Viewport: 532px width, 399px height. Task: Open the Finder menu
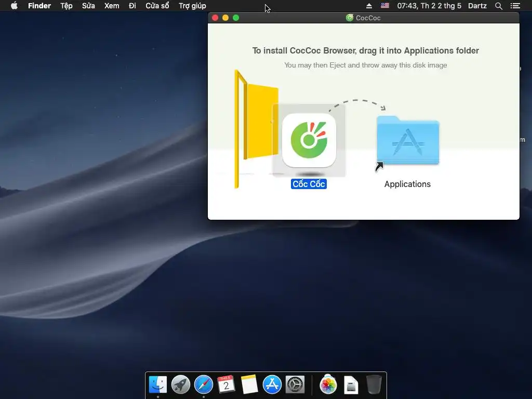pyautogui.click(x=39, y=6)
